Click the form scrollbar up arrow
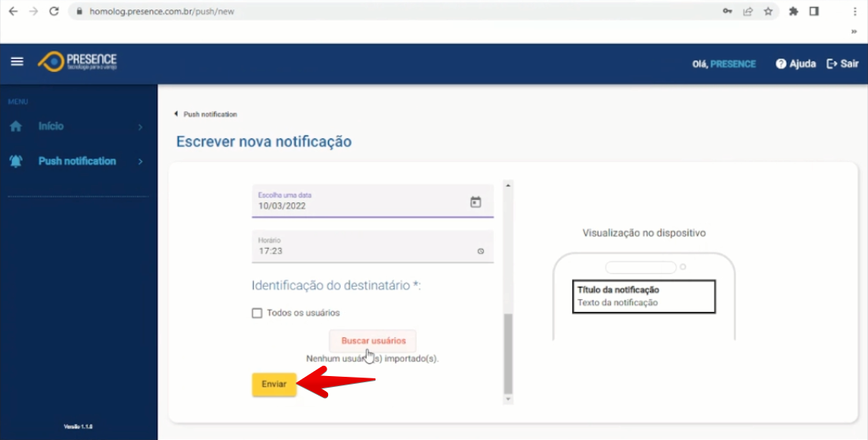 point(508,186)
